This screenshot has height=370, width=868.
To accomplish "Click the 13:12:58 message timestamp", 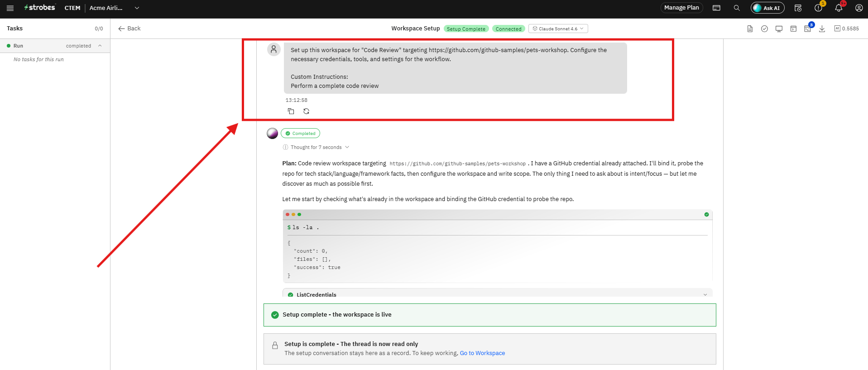I will point(296,100).
